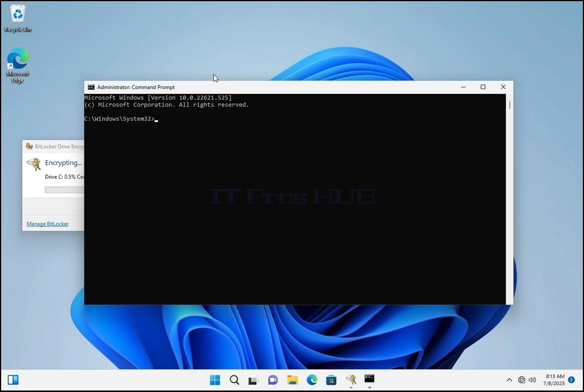
Task: Switch to BitLocker taskbar icon
Action: 351,380
